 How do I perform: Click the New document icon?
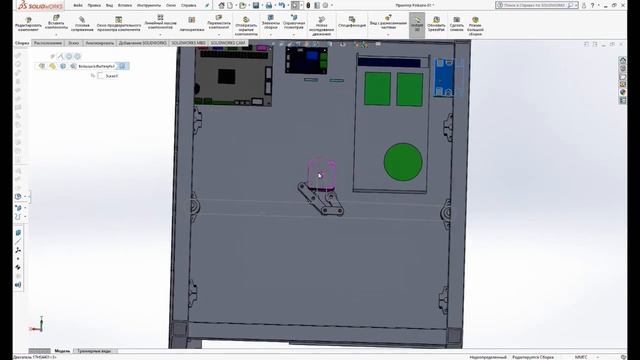pos(230,5)
